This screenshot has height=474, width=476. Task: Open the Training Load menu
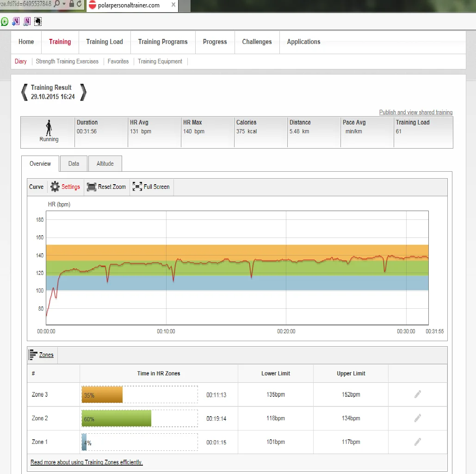coord(105,42)
